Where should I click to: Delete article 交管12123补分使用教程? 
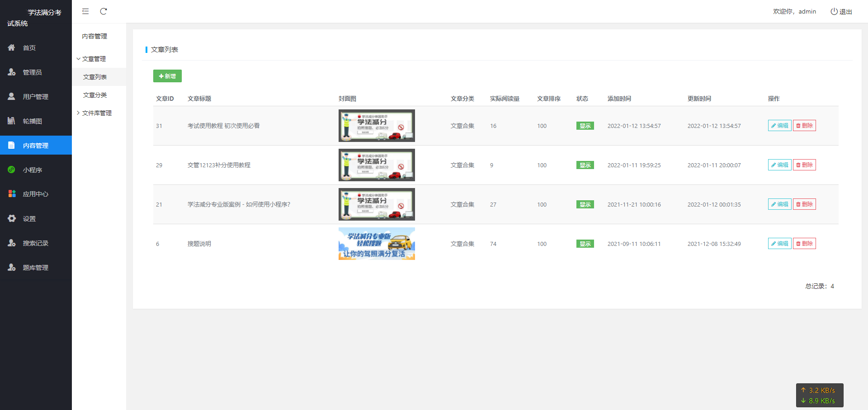tap(804, 165)
